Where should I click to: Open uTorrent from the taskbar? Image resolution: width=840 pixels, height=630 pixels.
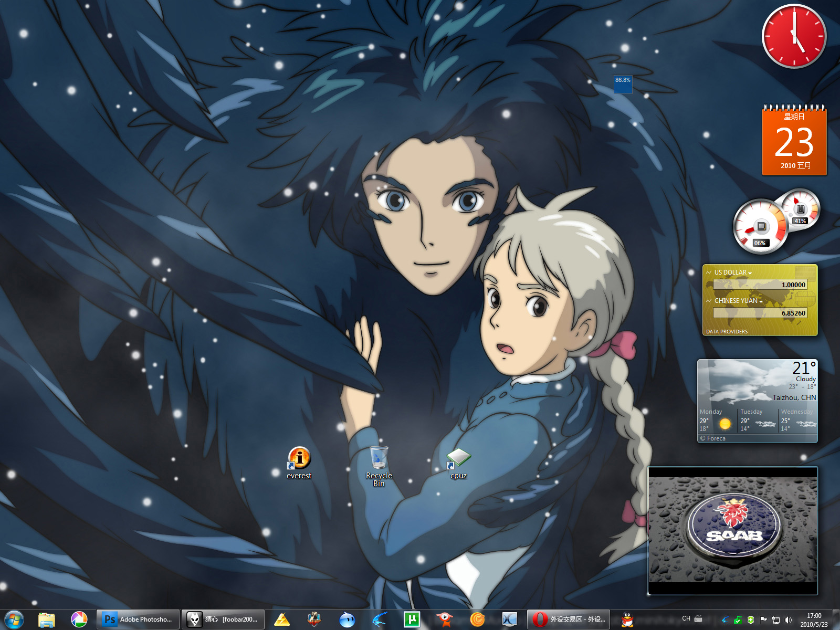pyautogui.click(x=412, y=619)
